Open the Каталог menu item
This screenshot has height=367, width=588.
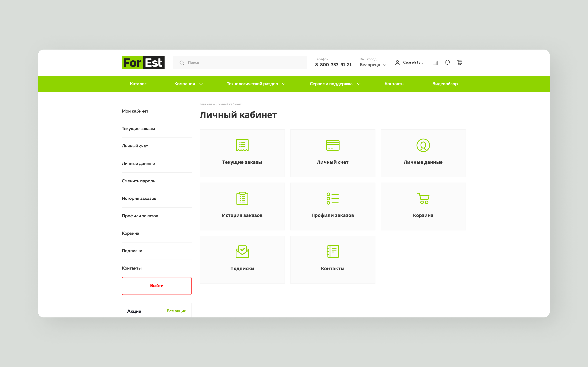pos(138,84)
